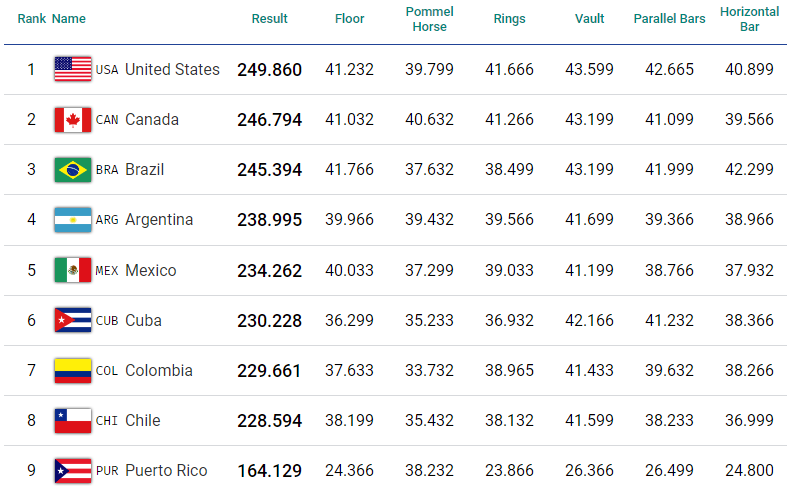Open the Puerto Rico team name
The height and width of the screenshot is (494, 788).
pyautogui.click(x=166, y=471)
